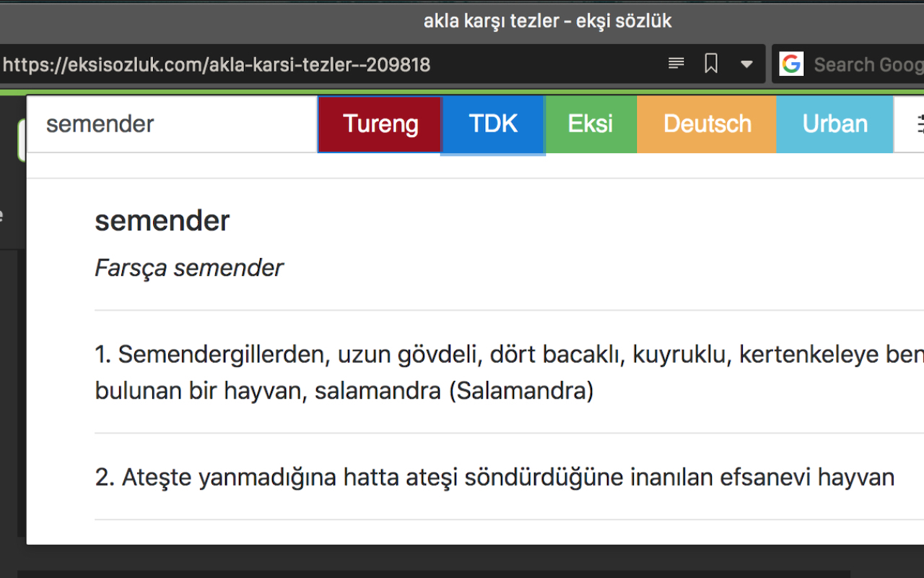Select the Tureng dictionary tab
924x578 pixels.
[379, 124]
